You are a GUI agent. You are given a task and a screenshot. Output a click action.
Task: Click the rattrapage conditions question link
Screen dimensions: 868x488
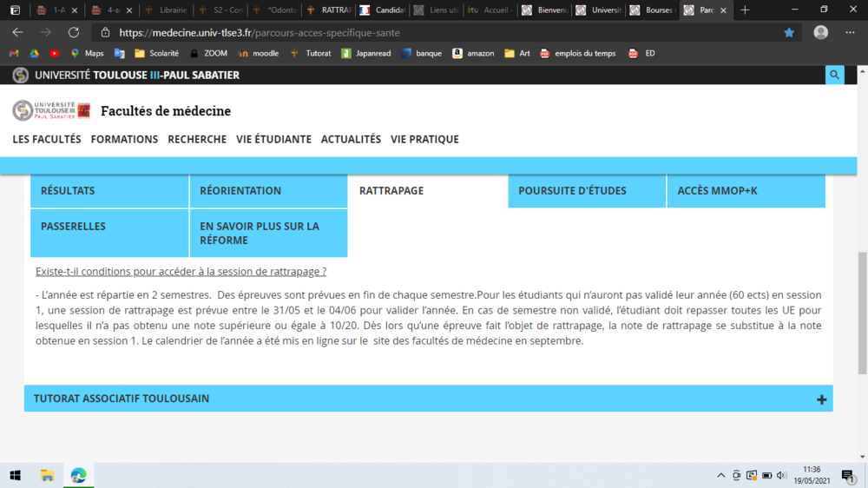click(x=181, y=272)
